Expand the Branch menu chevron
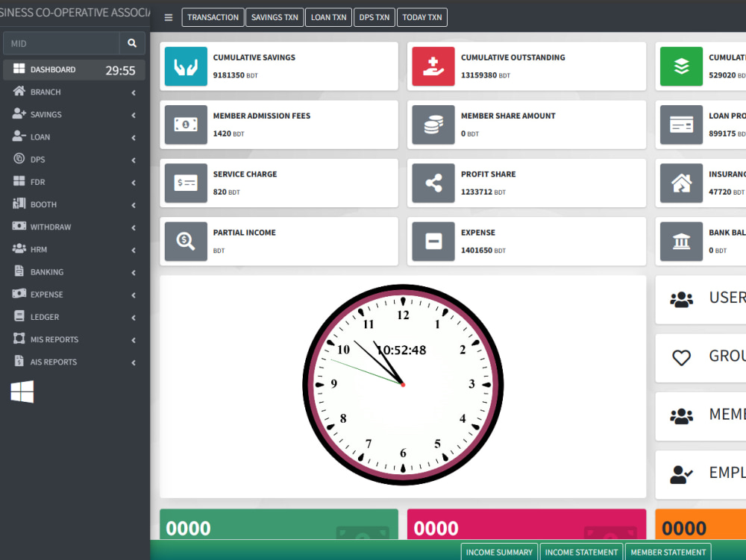Image resolution: width=746 pixels, height=560 pixels. (x=134, y=92)
